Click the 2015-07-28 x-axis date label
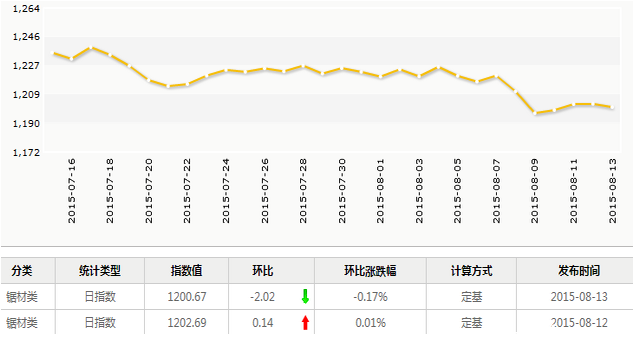The height and width of the screenshot is (362, 634). 303,191
